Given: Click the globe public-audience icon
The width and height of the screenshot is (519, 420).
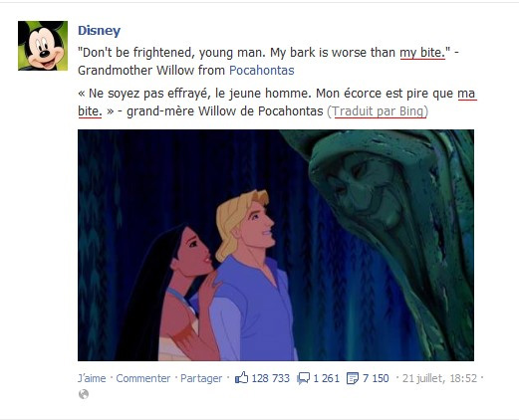Looking at the screenshot, I should click(x=84, y=394).
